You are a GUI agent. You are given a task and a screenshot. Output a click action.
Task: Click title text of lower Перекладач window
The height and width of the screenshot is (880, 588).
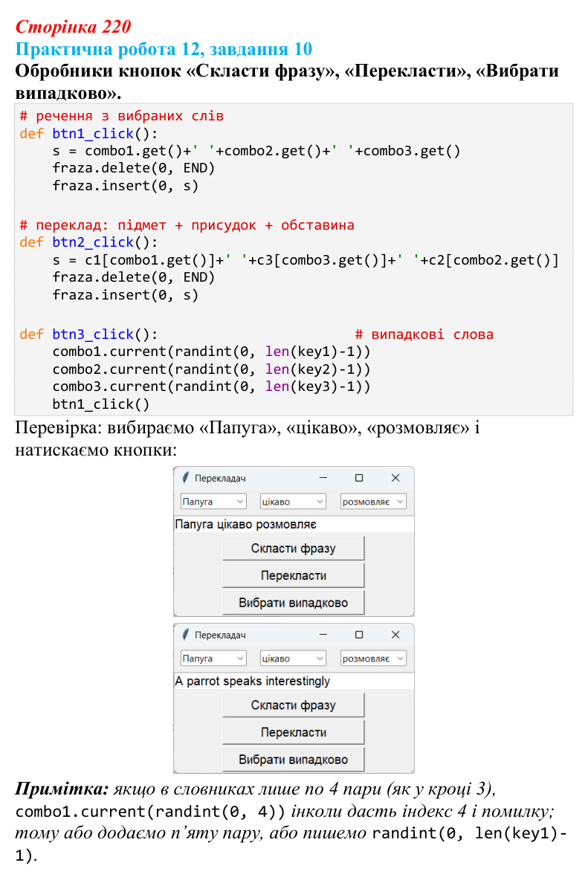(x=220, y=635)
